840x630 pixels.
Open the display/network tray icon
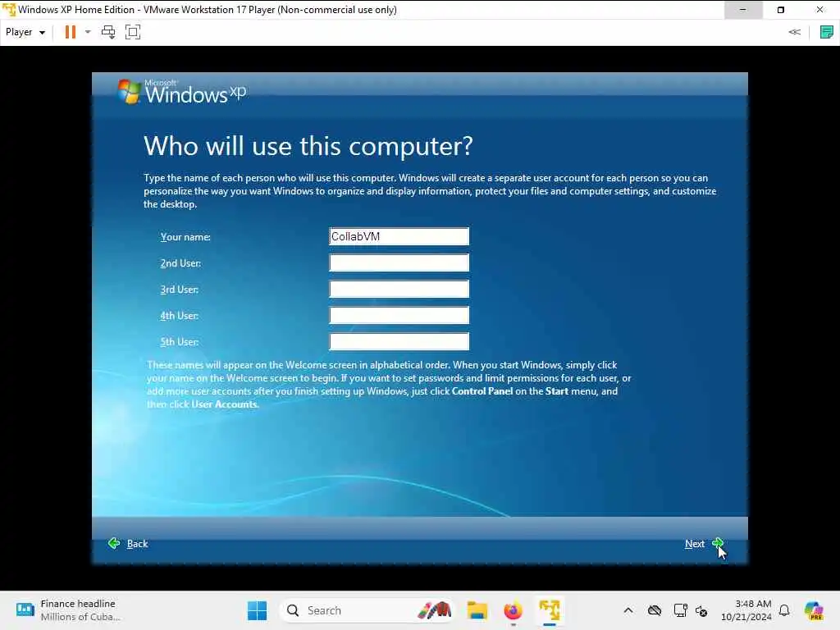click(x=680, y=610)
